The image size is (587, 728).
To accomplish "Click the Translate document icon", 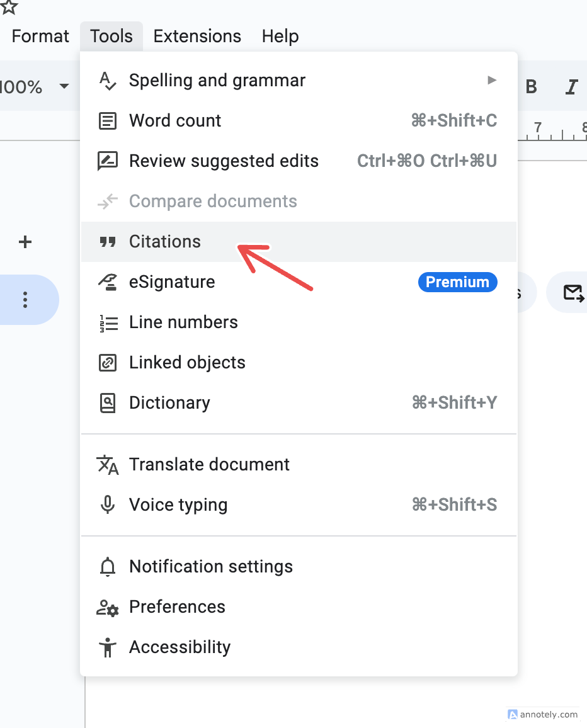I will (108, 465).
